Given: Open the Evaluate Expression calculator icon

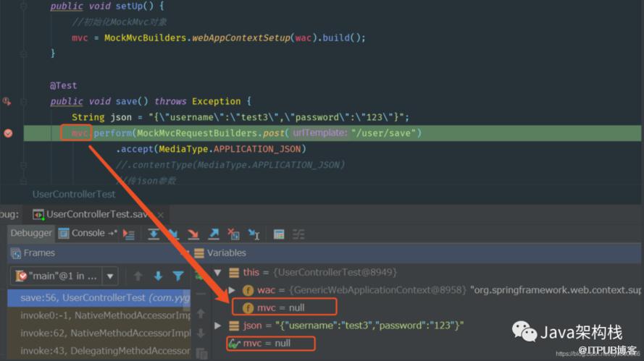Looking at the screenshot, I should point(279,234).
